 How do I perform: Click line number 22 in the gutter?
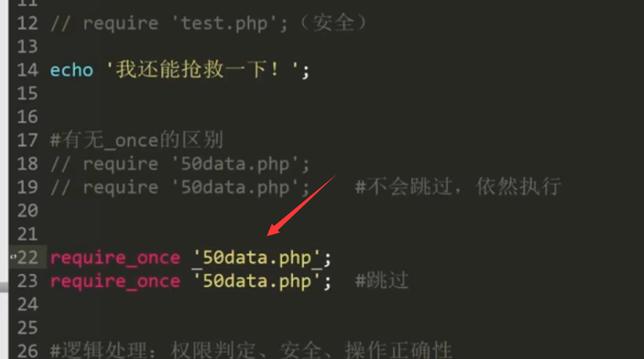pyautogui.click(x=28, y=258)
